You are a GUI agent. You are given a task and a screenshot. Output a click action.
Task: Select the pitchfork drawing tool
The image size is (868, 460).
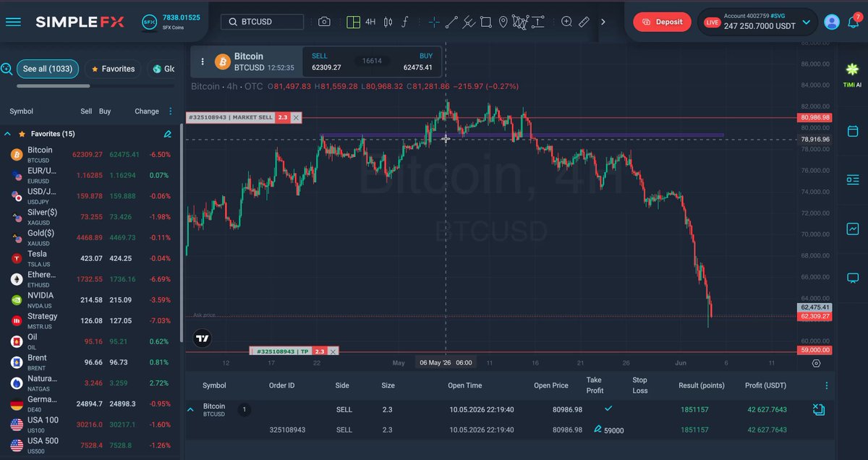tap(469, 22)
